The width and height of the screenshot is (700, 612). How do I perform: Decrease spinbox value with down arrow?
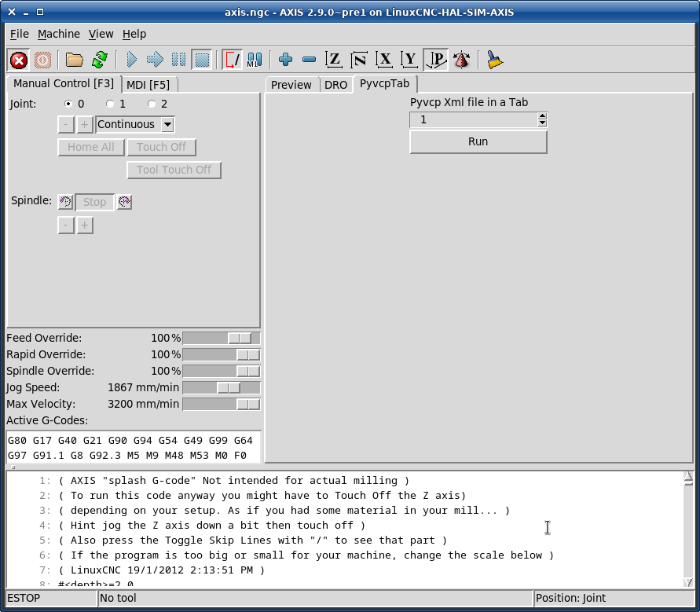point(542,123)
